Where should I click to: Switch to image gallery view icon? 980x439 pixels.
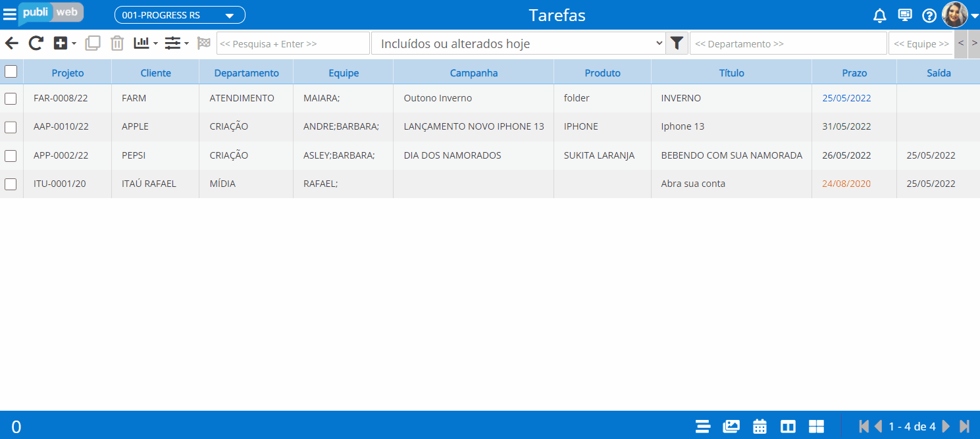(731, 426)
